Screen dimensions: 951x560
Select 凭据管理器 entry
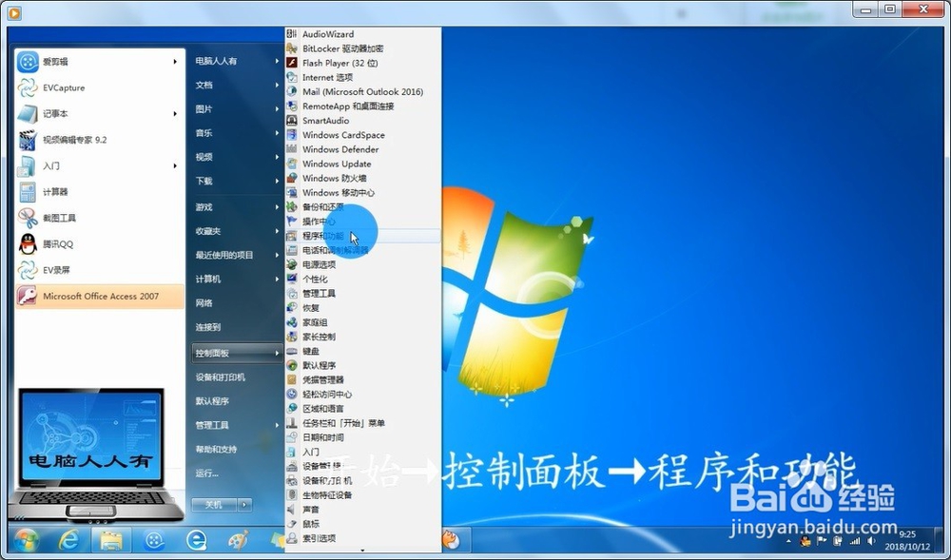point(362,380)
